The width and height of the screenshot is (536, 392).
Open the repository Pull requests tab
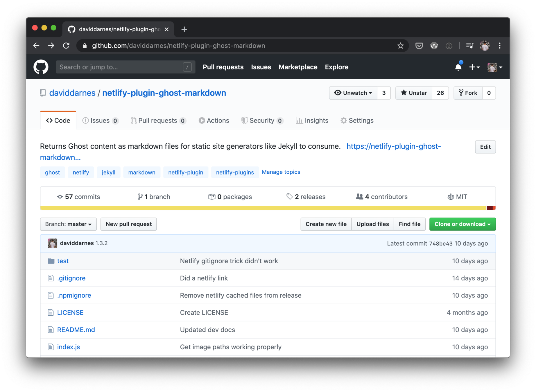point(158,121)
